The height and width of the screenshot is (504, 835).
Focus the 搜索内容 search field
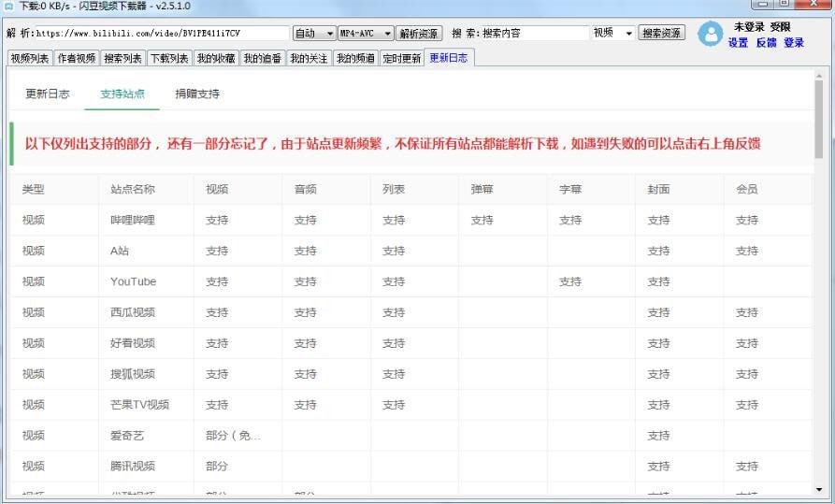click(x=535, y=33)
